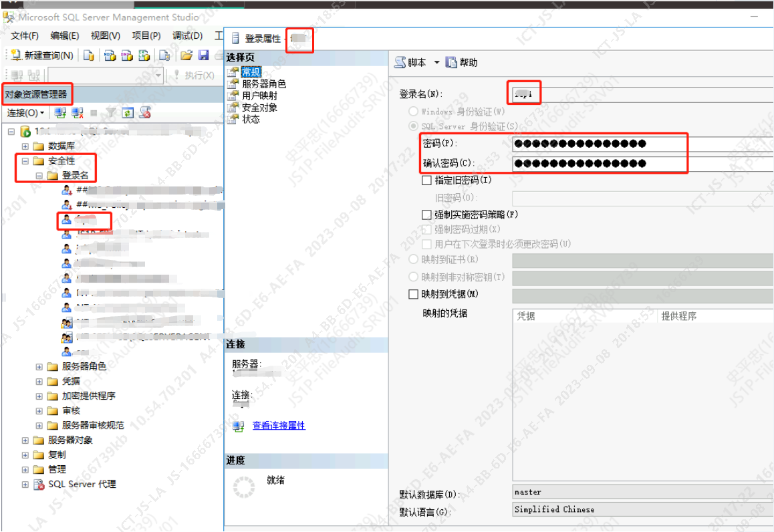Click the 默认数据库 field showing master
Viewport: 774px width, 532px height.
tap(643, 492)
